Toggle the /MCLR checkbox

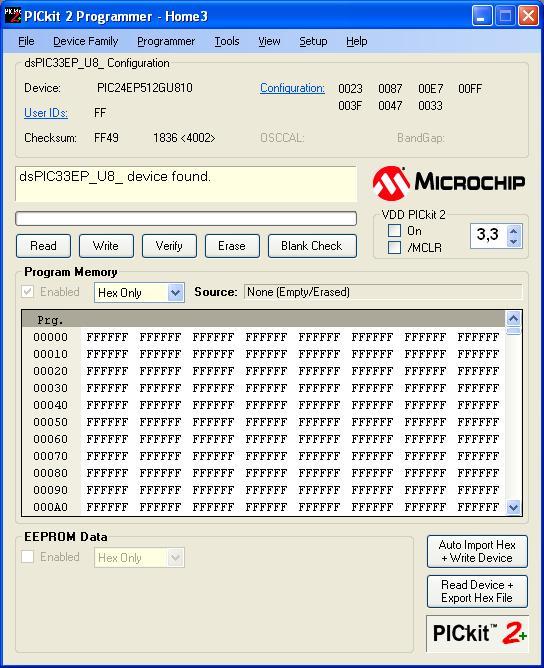[x=394, y=248]
